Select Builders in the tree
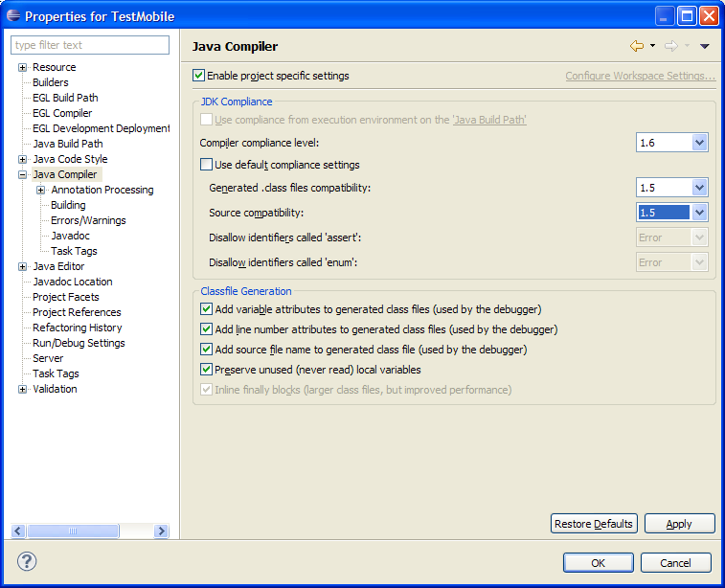The image size is (725, 588). pos(51,82)
